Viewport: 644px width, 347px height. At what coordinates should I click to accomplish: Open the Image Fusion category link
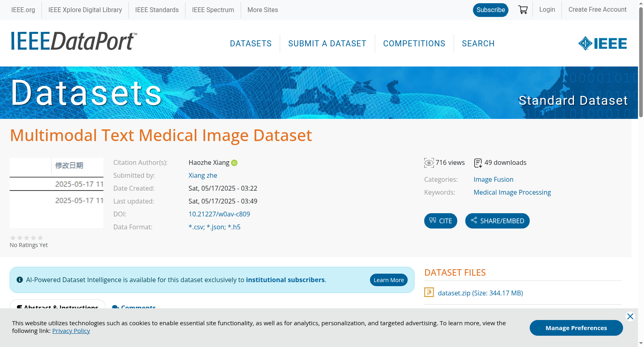(493, 179)
